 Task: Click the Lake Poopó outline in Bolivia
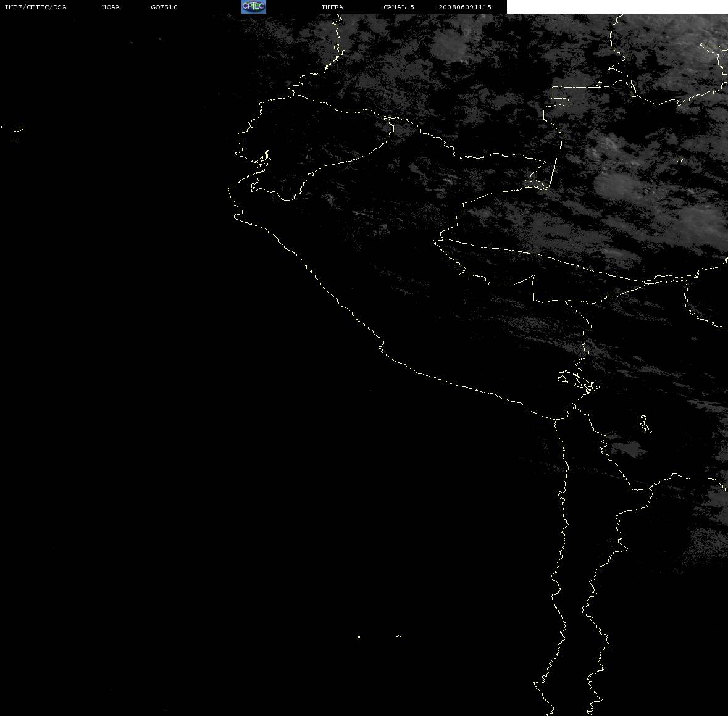(x=645, y=424)
